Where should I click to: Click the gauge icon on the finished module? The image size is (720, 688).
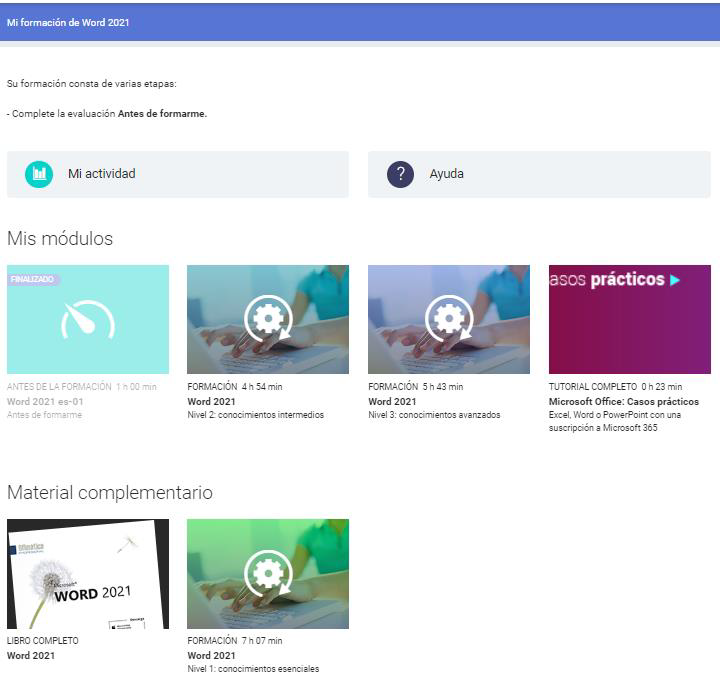(88, 320)
